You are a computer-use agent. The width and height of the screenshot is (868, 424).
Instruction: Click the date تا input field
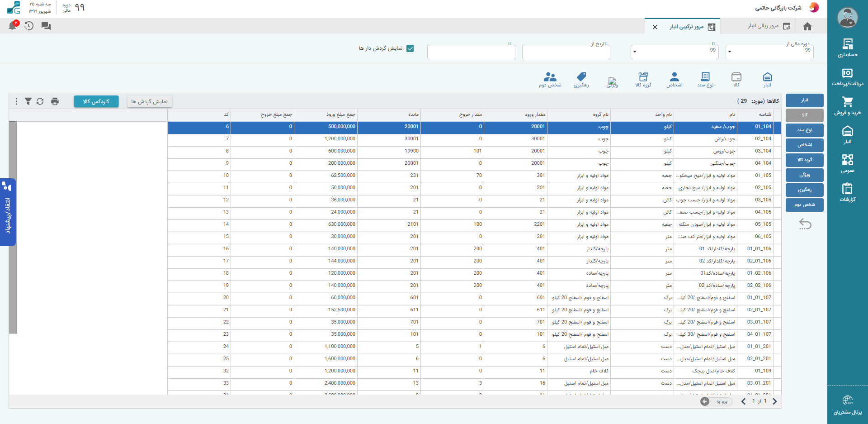tap(471, 52)
